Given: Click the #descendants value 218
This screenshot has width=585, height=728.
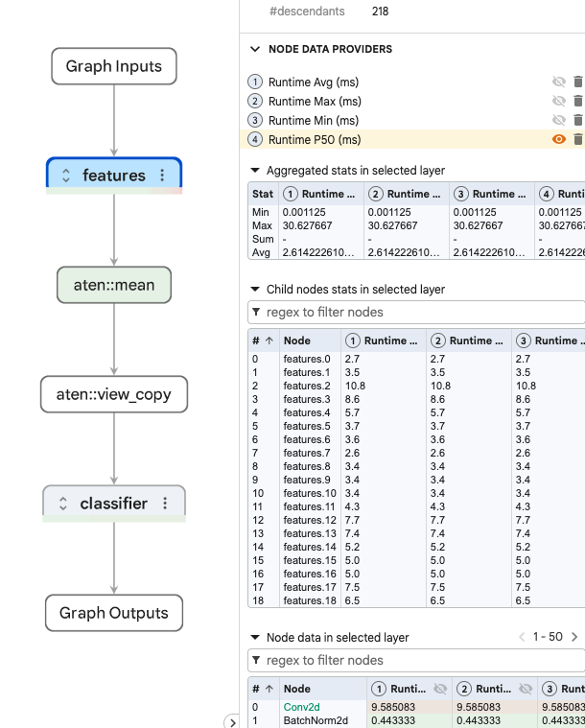Looking at the screenshot, I should (380, 12).
